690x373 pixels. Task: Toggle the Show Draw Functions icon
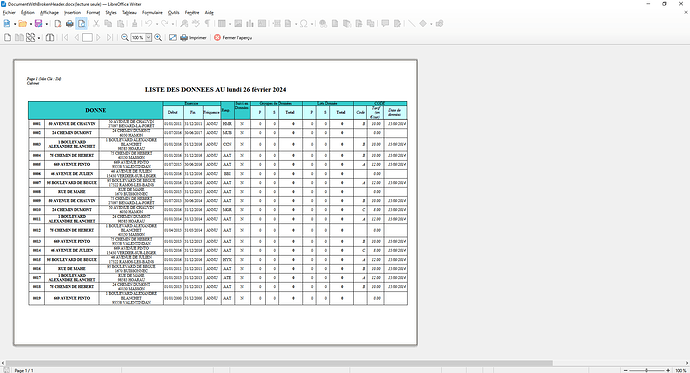pyautogui.click(x=439, y=24)
